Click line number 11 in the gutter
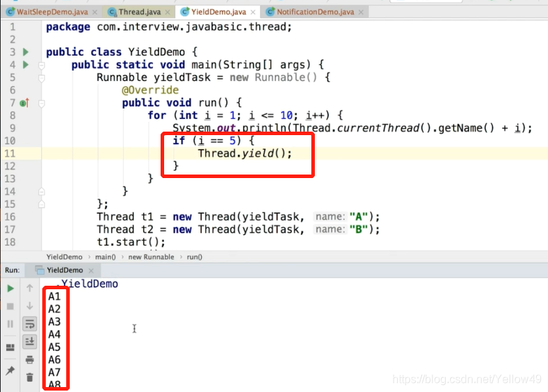 10,153
